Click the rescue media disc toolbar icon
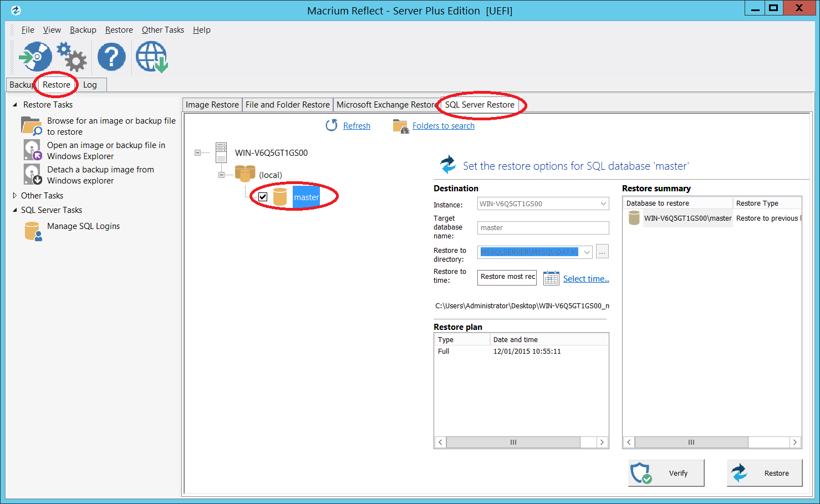 point(35,57)
